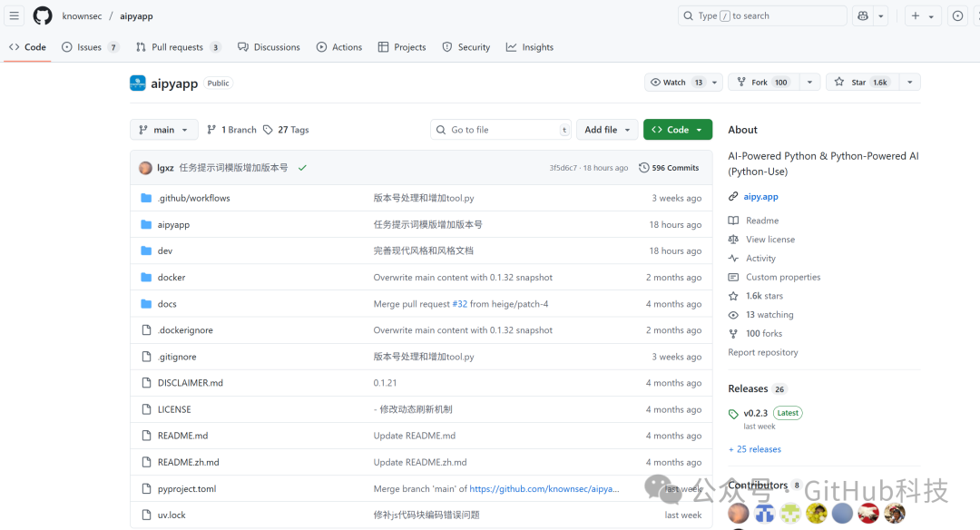This screenshot has height=530, width=980.
Task: Click the uv.lock file icon
Action: [x=146, y=515]
